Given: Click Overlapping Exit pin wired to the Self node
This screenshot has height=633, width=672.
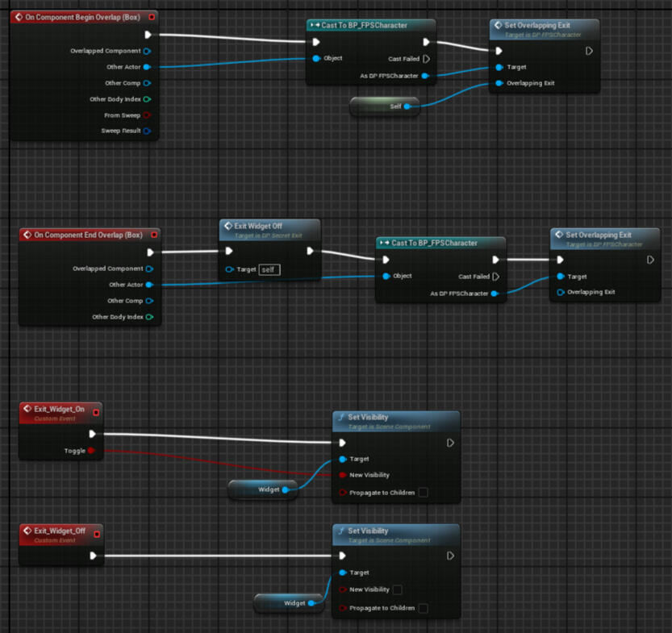Looking at the screenshot, I should click(x=500, y=83).
